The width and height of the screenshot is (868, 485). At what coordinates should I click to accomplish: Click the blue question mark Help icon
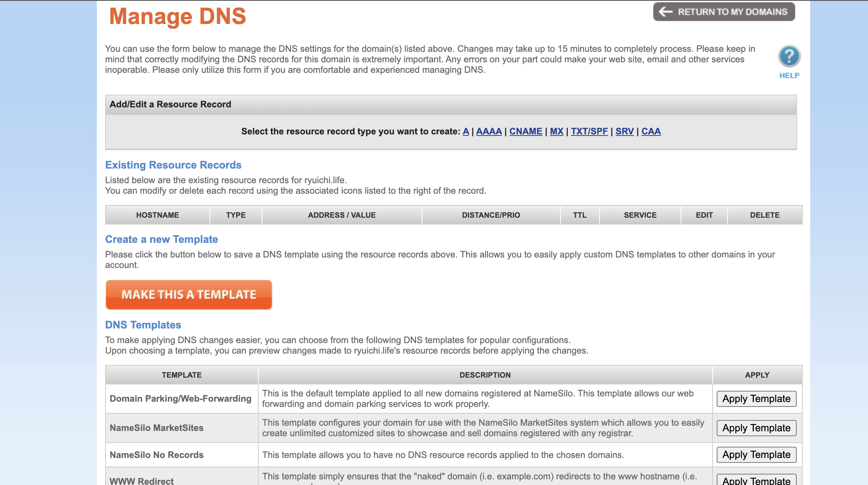pos(789,56)
